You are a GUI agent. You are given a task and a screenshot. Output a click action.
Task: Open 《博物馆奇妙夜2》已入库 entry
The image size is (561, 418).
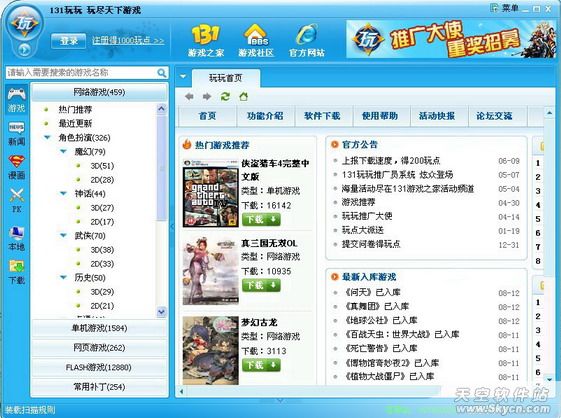(391, 363)
